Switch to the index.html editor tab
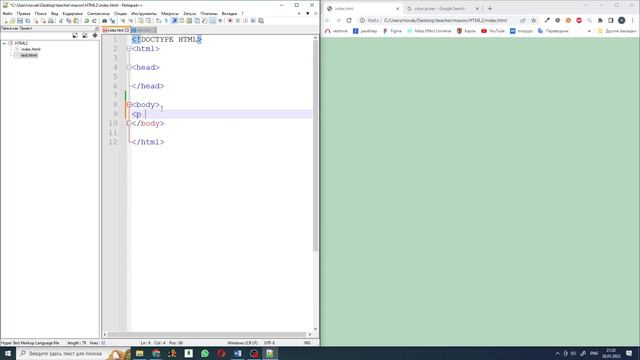Screen dimensions: 640x360 116,30
